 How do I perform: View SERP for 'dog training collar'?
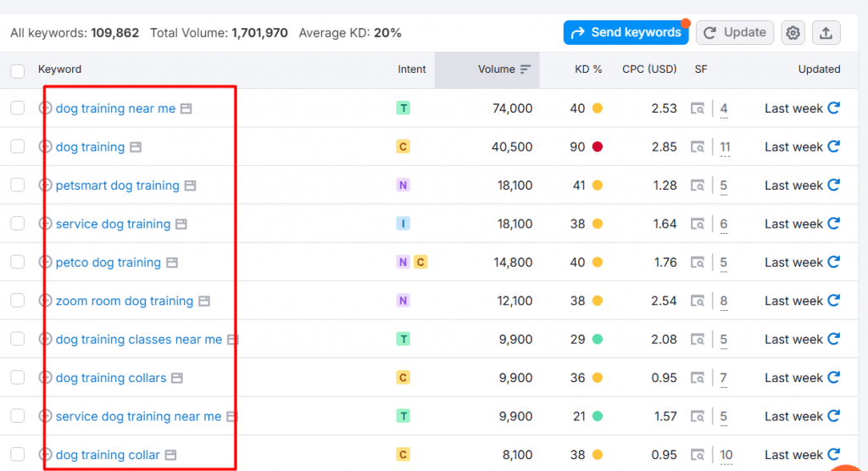click(698, 455)
